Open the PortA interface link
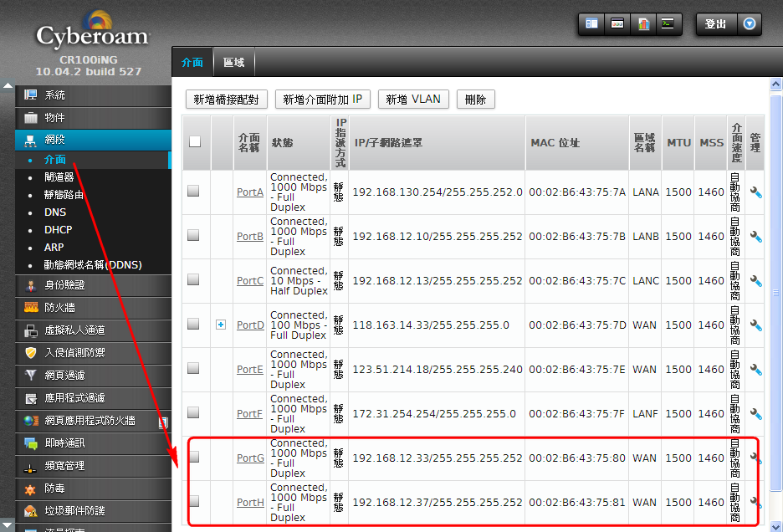The image size is (783, 532). (x=249, y=192)
